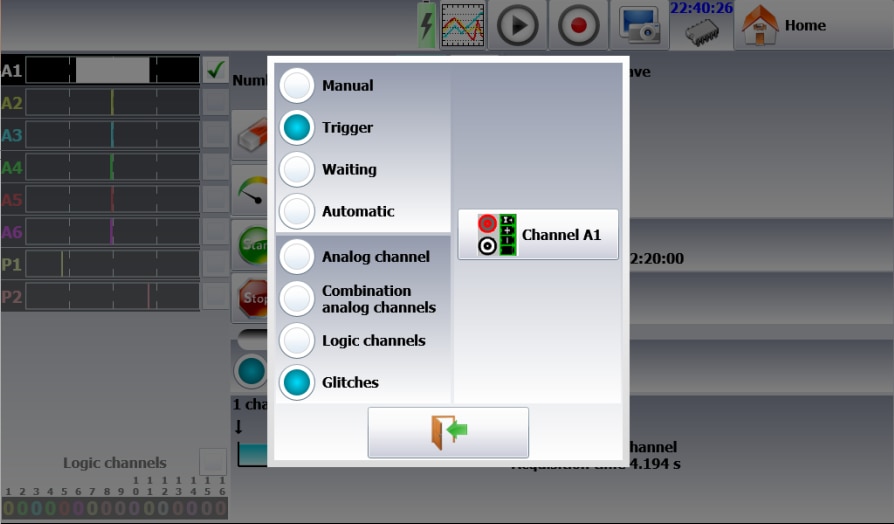Screen dimensions: 894x524
Task: Toggle the A1 channel checkmark box
Action: click(216, 70)
